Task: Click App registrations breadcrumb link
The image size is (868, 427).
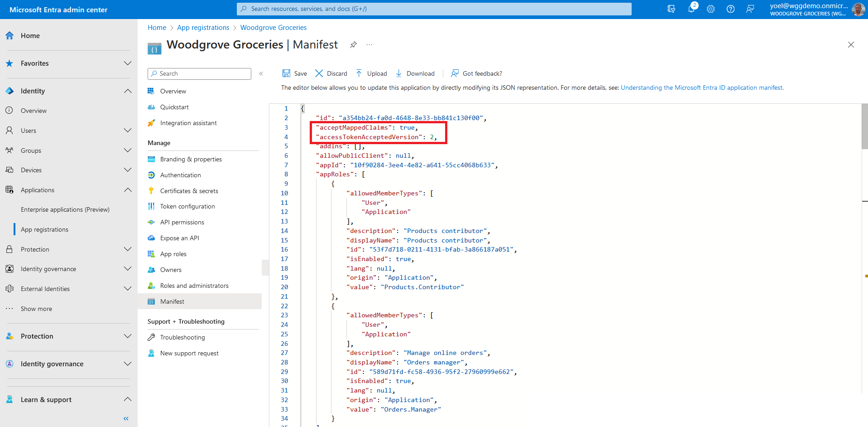Action: pos(203,28)
